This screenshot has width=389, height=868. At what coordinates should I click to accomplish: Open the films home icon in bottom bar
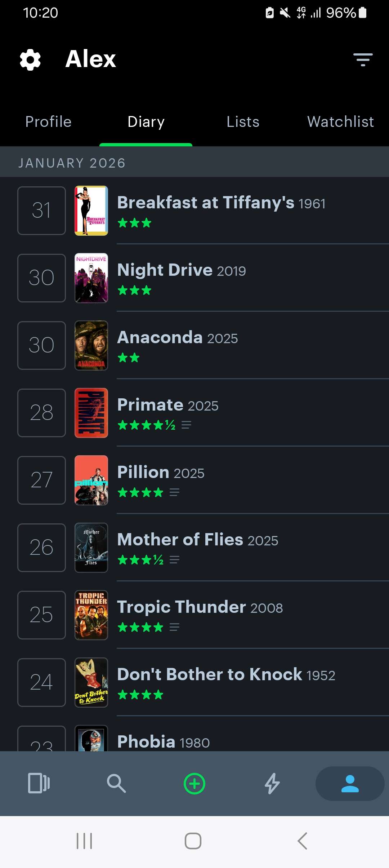(x=39, y=783)
